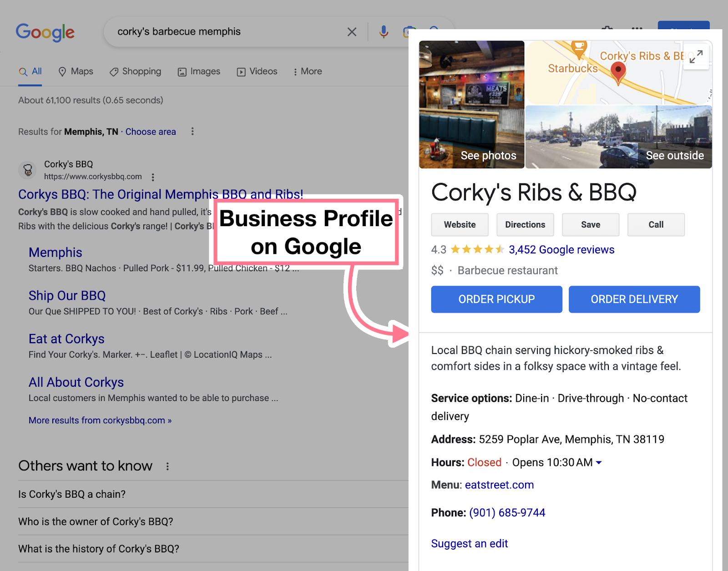Open the All About Corkys sitelink
The width and height of the screenshot is (728, 571).
tap(76, 382)
